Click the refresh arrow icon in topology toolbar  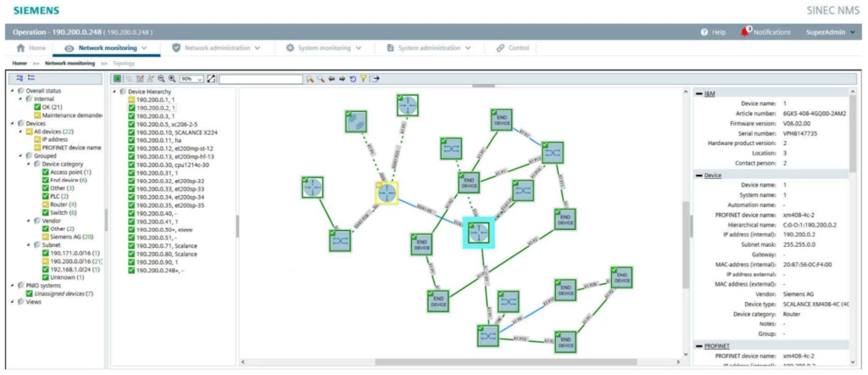(x=352, y=79)
